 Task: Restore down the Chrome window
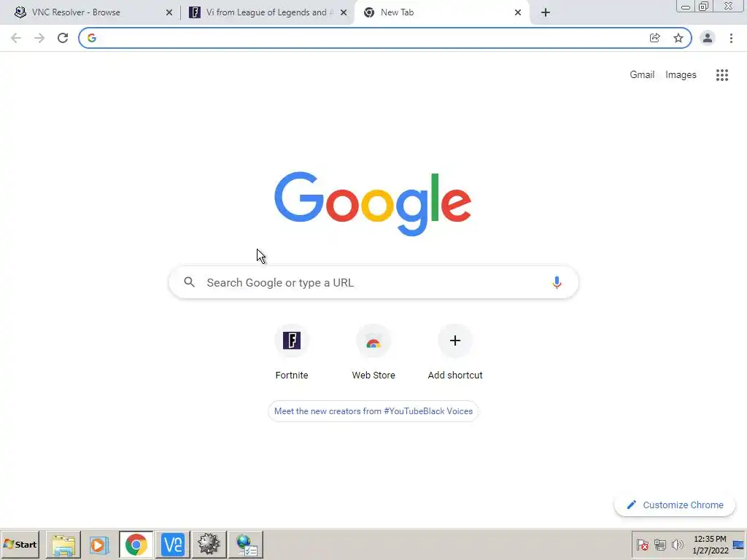[703, 6]
